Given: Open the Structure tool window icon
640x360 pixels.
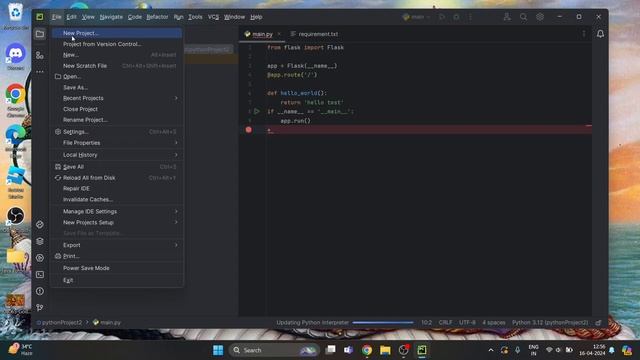Looking at the screenshot, I should coord(40,55).
